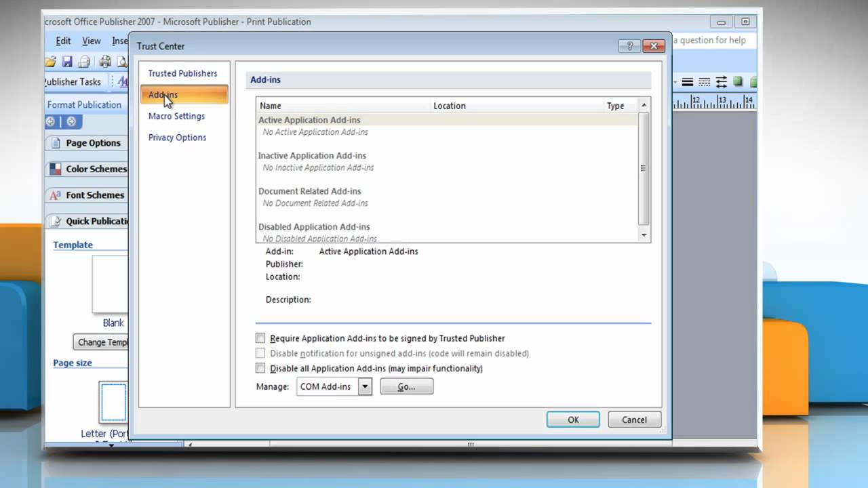Expand the Font Schemes section
The height and width of the screenshot is (488, 868).
[x=87, y=195]
